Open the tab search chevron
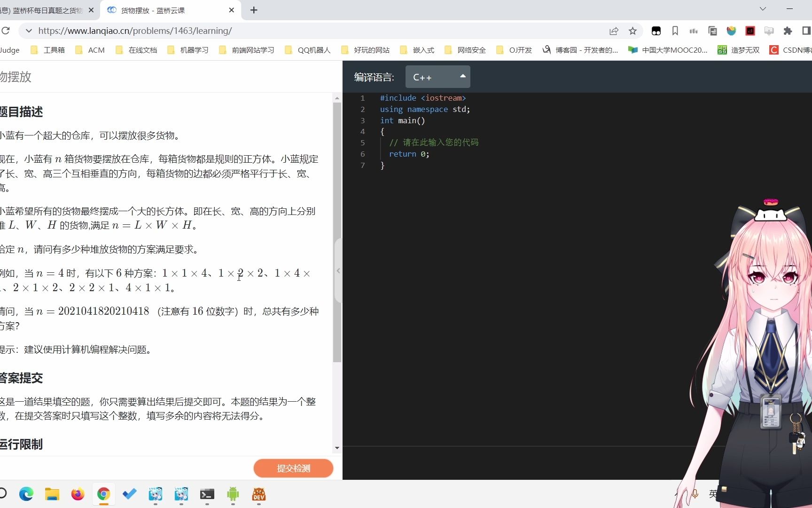 (763, 9)
